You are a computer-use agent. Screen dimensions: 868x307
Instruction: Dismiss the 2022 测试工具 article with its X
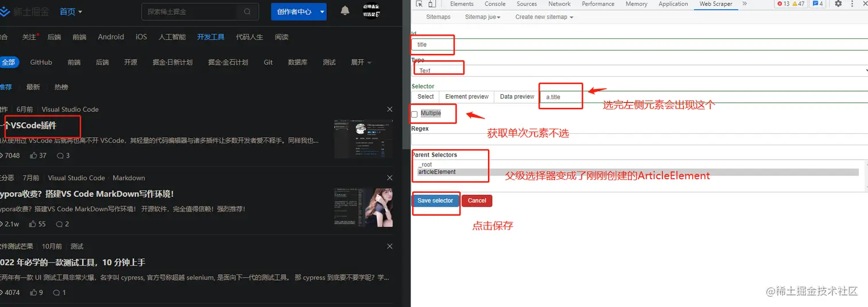pyautogui.click(x=390, y=246)
